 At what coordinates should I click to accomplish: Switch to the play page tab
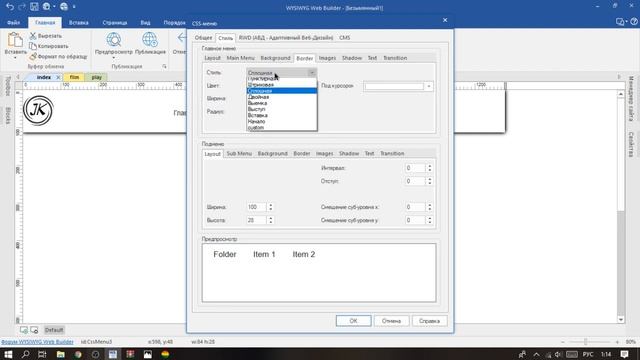[97, 77]
